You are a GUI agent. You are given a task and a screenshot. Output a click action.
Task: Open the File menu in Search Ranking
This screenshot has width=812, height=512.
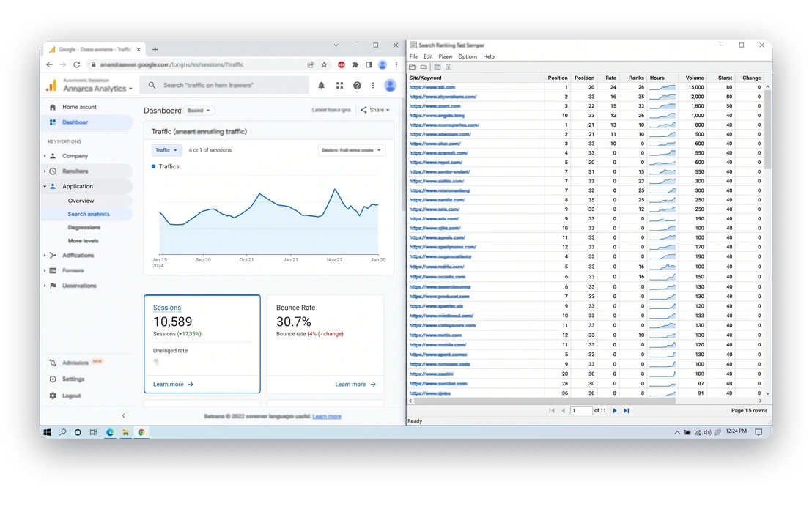(413, 56)
